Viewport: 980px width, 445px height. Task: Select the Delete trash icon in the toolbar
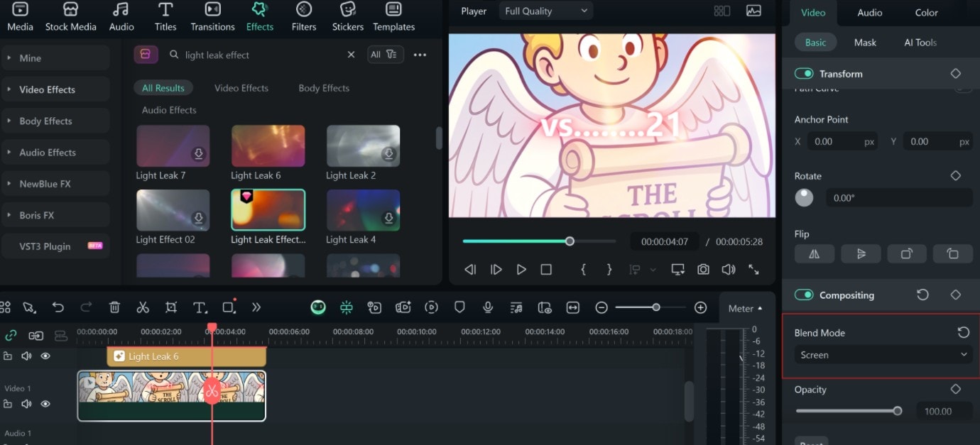click(114, 307)
